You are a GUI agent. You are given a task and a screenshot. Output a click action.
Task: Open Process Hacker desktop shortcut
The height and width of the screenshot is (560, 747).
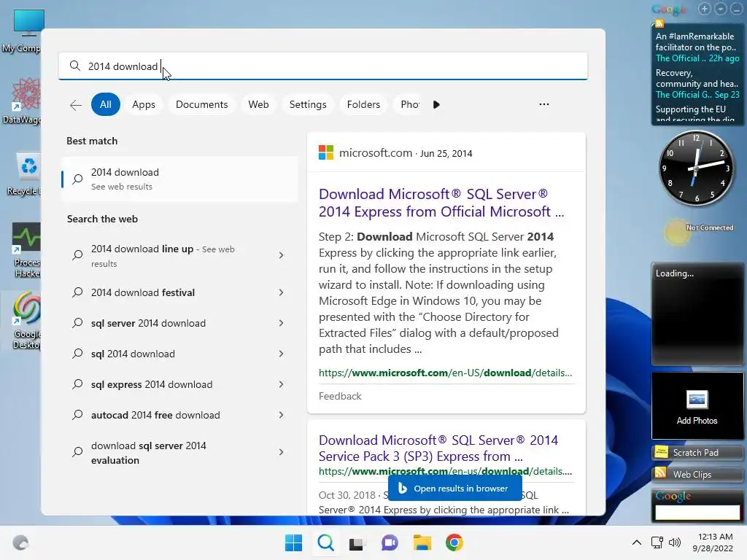[x=26, y=249]
